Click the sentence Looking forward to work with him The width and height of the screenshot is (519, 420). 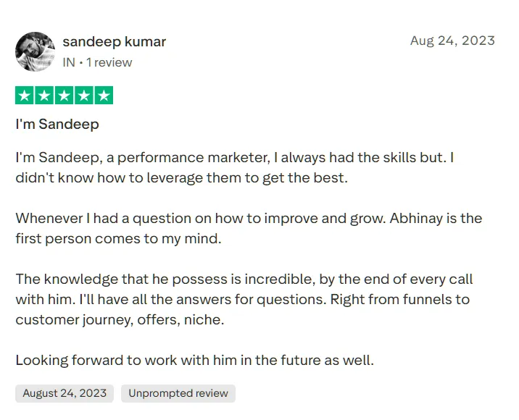pos(194,359)
